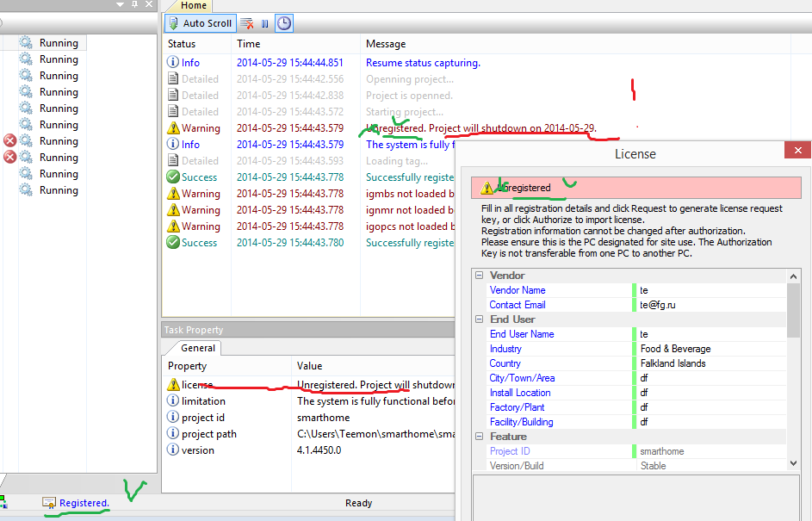Click the Property column header
The width and height of the screenshot is (812, 521).
coord(226,366)
